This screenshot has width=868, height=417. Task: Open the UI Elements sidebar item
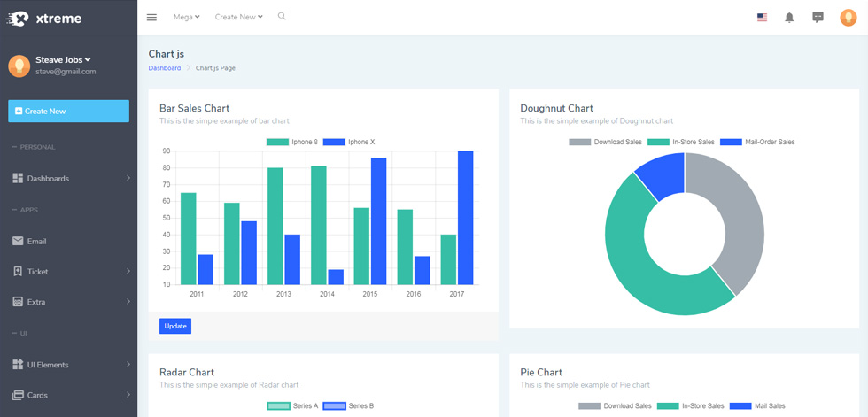coord(69,365)
